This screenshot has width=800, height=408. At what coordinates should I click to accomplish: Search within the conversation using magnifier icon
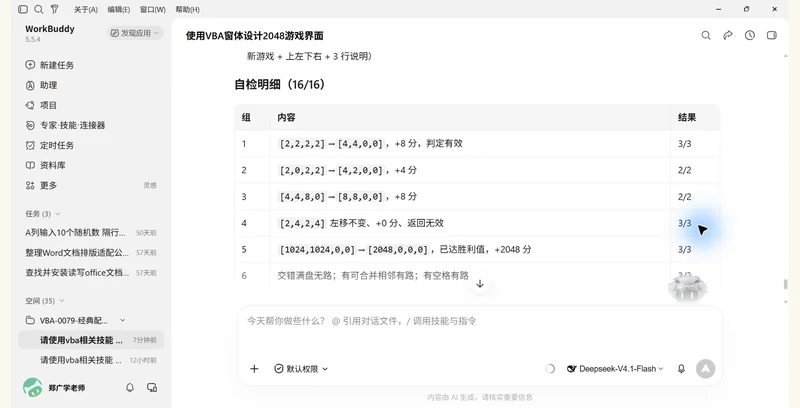[x=706, y=35]
